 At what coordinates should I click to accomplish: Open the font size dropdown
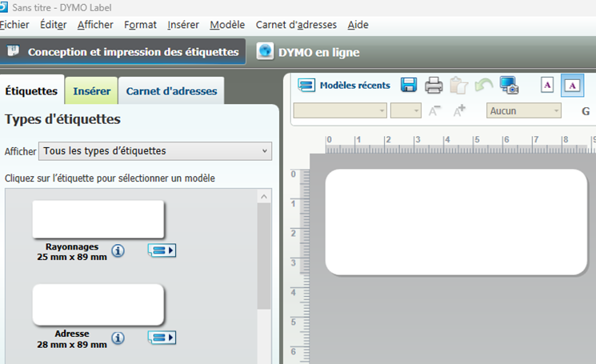[x=406, y=110]
